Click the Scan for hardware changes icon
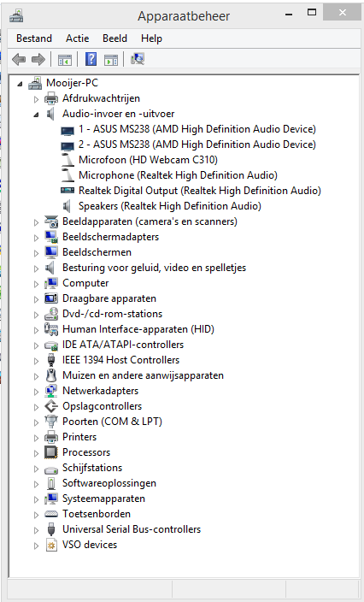This screenshot has height=602, width=364. (138, 59)
